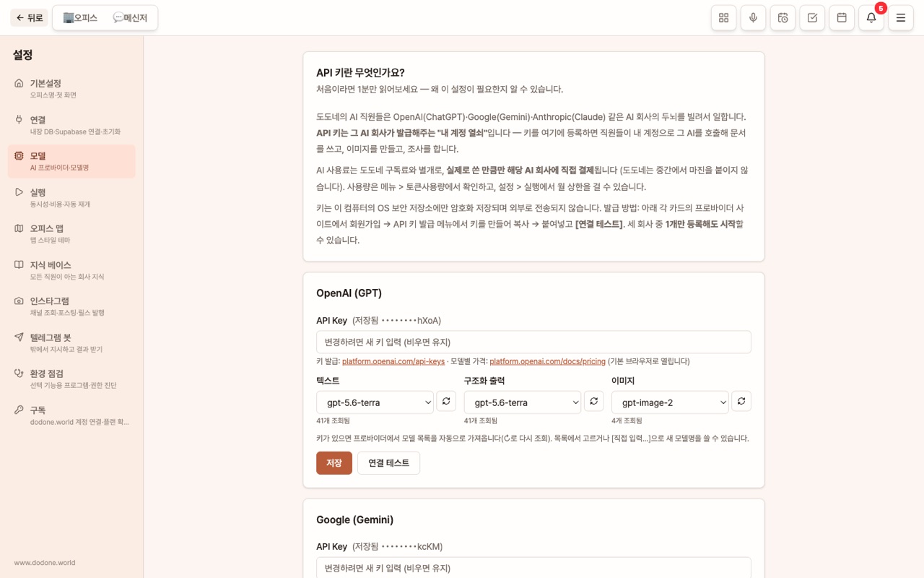Click the API 키란 무엇인가요? heading
This screenshot has height=578, width=924.
(360, 73)
